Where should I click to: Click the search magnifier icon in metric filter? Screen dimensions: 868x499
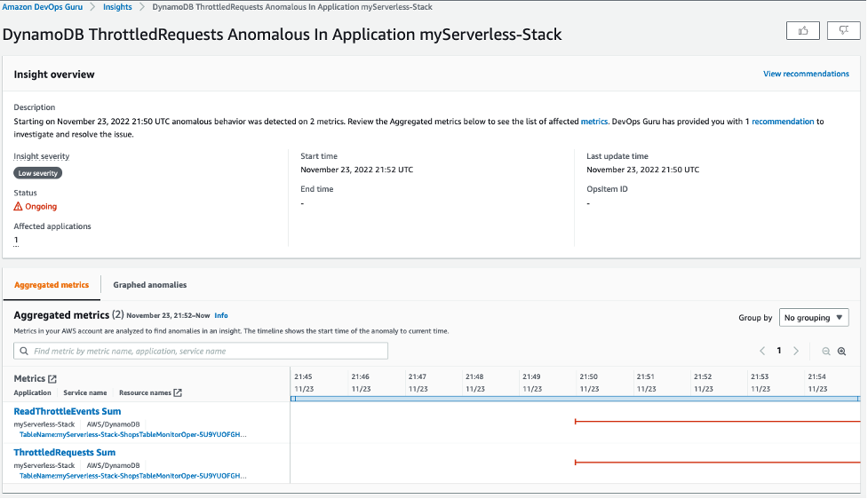point(24,352)
